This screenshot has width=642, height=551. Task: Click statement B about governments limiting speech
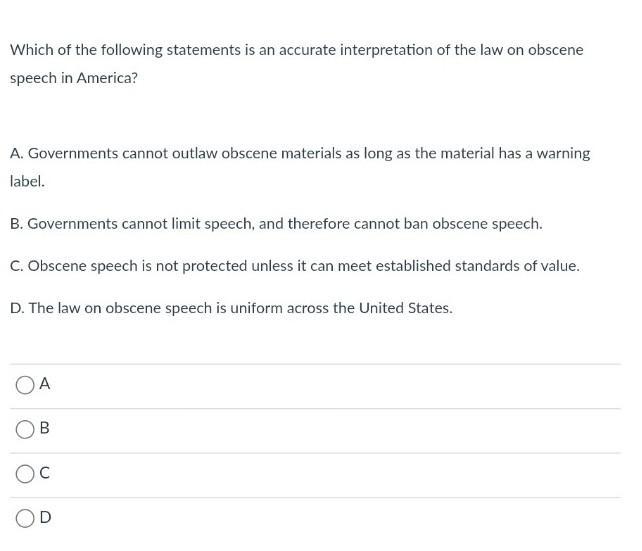pos(276,224)
